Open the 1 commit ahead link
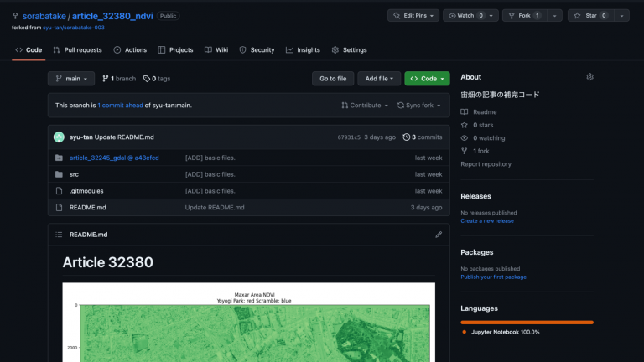 tap(121, 105)
